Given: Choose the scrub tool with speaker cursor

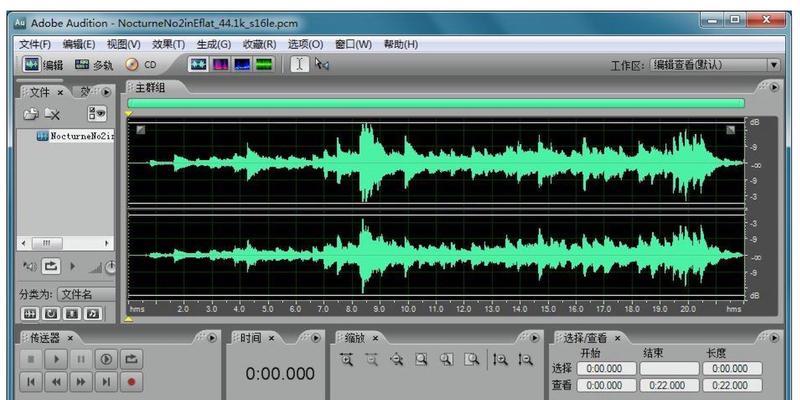Looking at the screenshot, I should tap(321, 64).
